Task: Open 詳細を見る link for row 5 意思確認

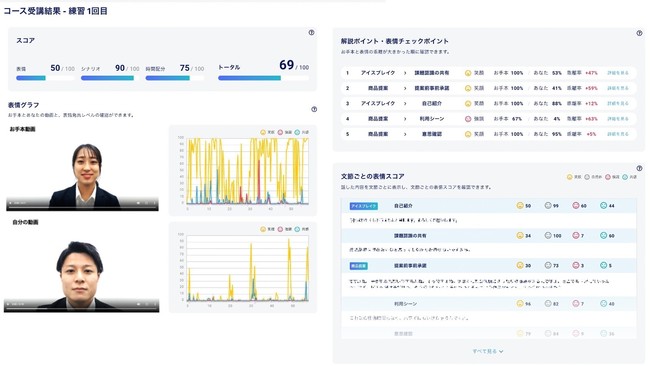Action: point(618,134)
